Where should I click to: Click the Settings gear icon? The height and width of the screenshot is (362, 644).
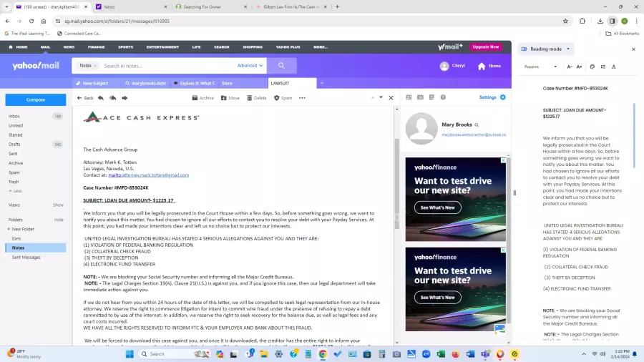(x=503, y=97)
